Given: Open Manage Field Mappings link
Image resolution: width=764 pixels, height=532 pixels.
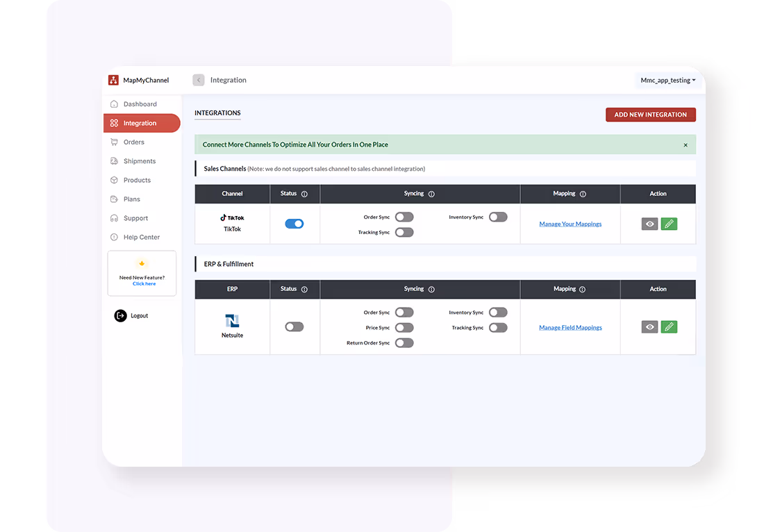Looking at the screenshot, I should click(x=570, y=328).
